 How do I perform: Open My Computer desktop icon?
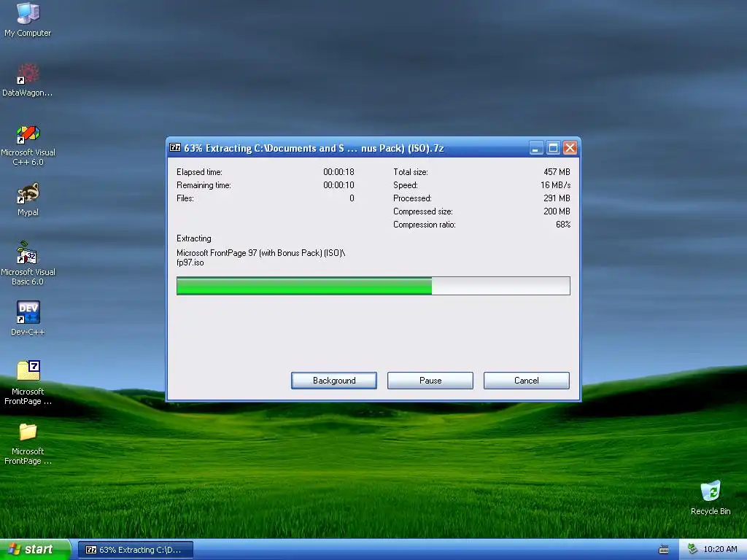[x=28, y=19]
